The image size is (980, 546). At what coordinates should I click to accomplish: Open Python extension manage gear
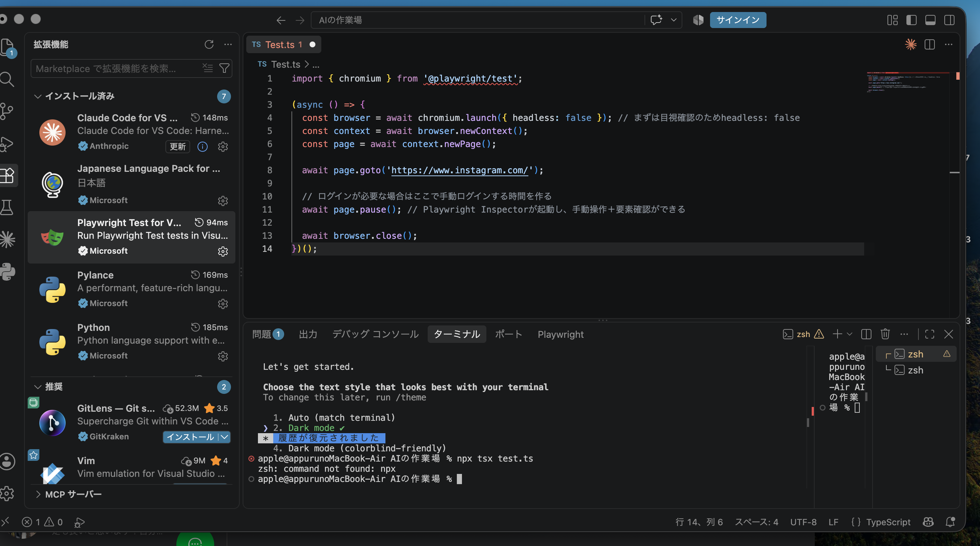223,356
